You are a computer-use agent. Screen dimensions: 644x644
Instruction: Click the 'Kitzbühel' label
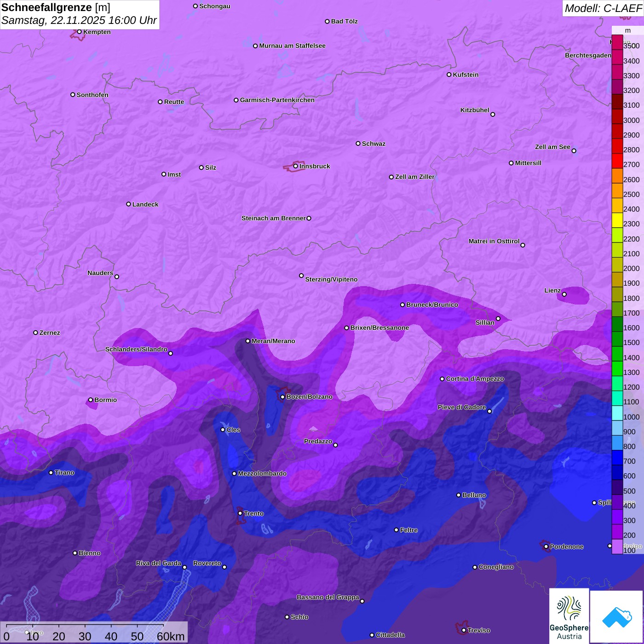tap(475, 110)
